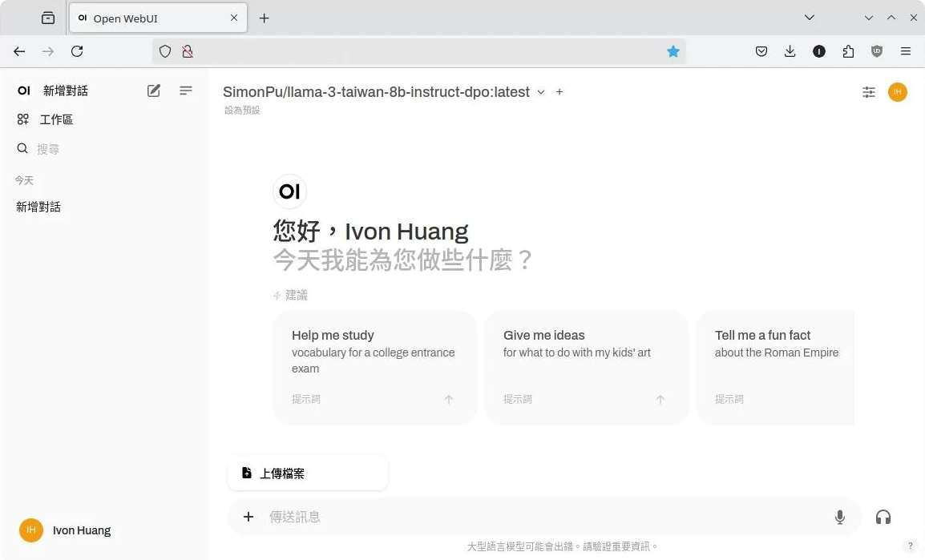The image size is (925, 560).
Task: Click the arrow on the Give me ideas card
Action: [x=660, y=399]
